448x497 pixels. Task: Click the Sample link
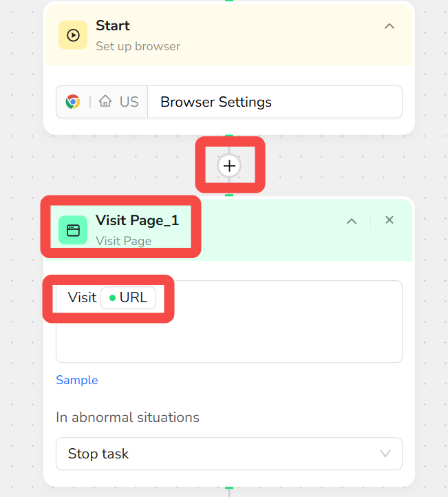pyautogui.click(x=77, y=380)
